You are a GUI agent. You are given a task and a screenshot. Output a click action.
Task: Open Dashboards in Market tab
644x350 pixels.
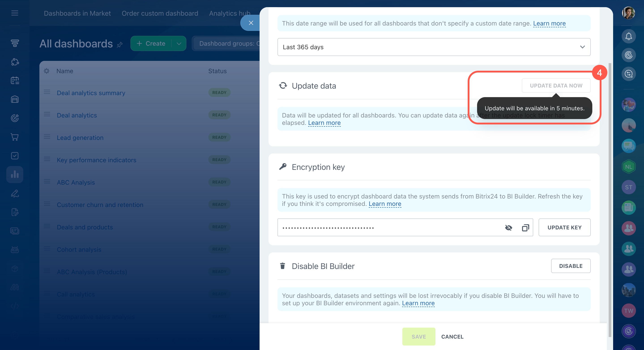pos(77,13)
